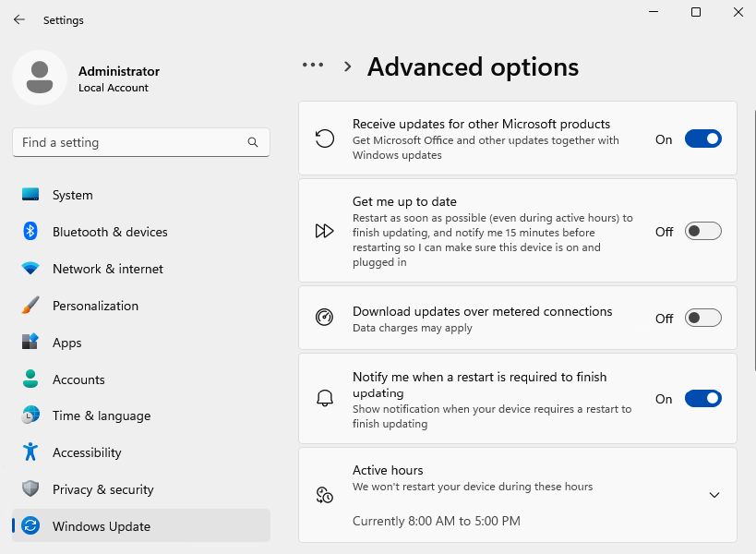Enable Get me up to date
Screen dimensions: 756x554
pyautogui.click(x=702, y=232)
